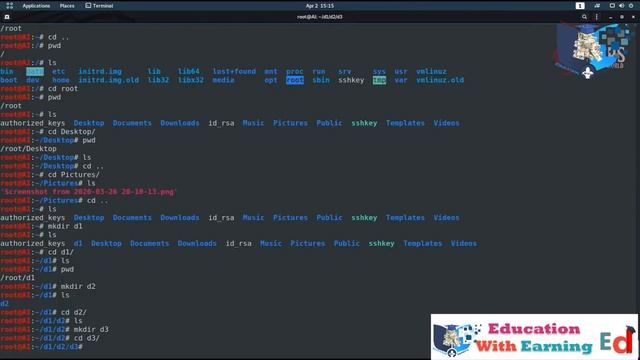This screenshot has width=640, height=360.
Task: Click the display icon in the system tray
Action: [612, 6]
